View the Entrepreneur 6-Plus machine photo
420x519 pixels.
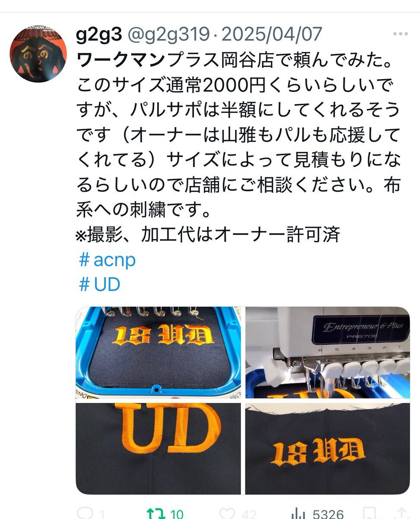[x=328, y=353]
